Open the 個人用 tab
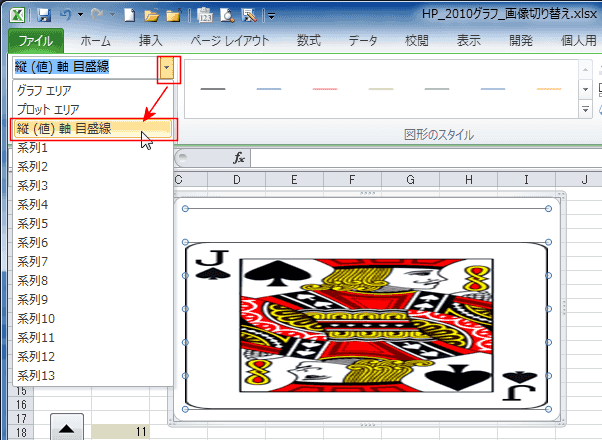 (x=579, y=41)
